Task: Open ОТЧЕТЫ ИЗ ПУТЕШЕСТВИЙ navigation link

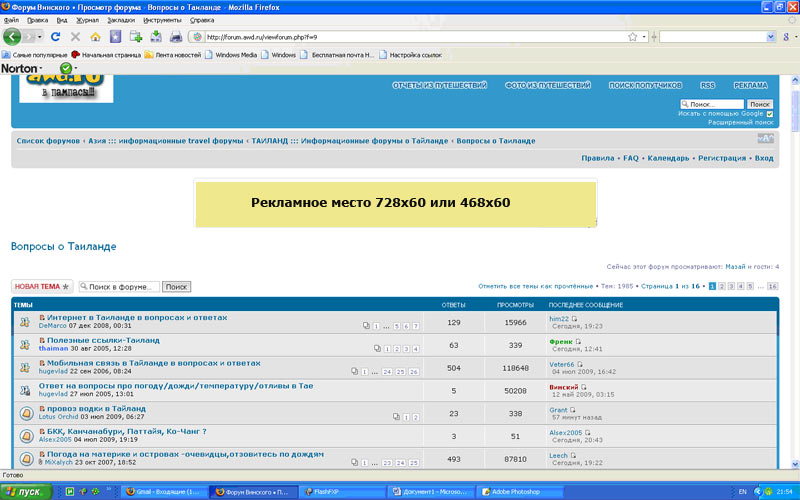Action: tap(440, 85)
